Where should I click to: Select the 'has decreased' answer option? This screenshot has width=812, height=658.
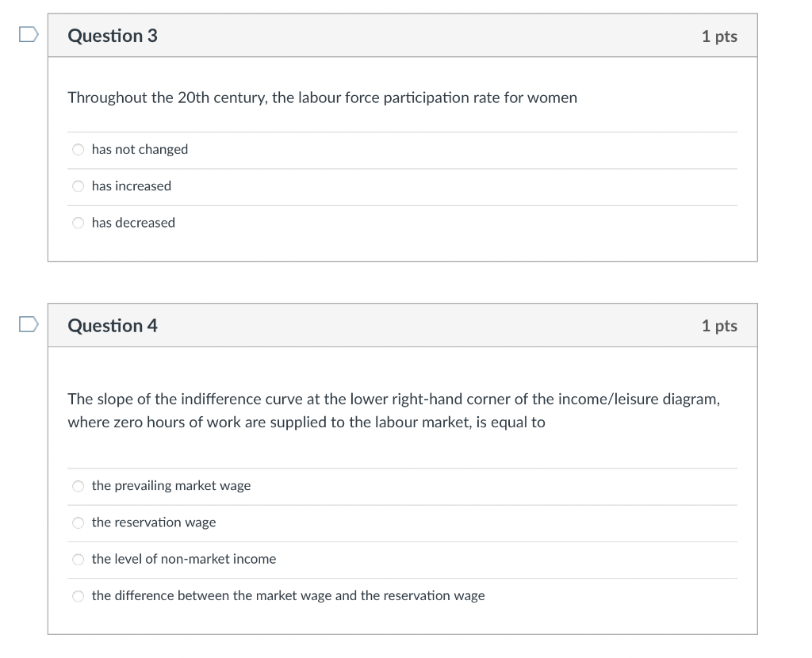(78, 223)
